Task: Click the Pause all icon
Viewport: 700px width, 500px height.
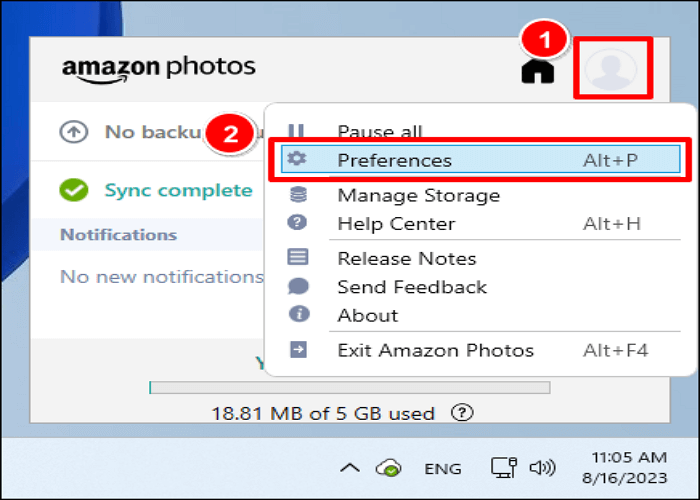Action: tap(296, 131)
